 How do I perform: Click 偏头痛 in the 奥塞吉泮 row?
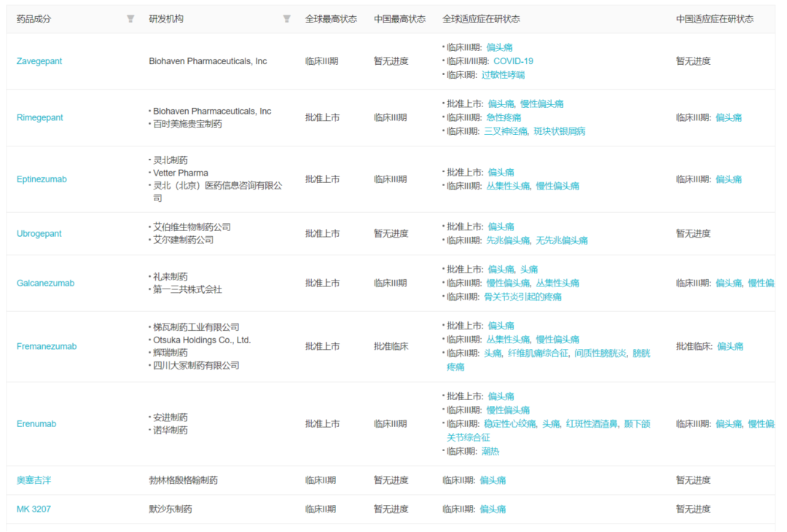[x=493, y=480]
